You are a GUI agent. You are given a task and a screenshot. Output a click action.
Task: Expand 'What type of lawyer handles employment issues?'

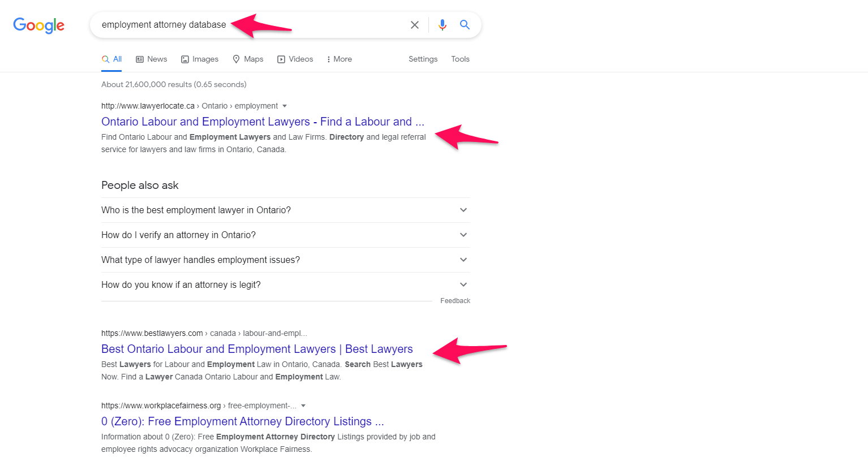coord(463,260)
